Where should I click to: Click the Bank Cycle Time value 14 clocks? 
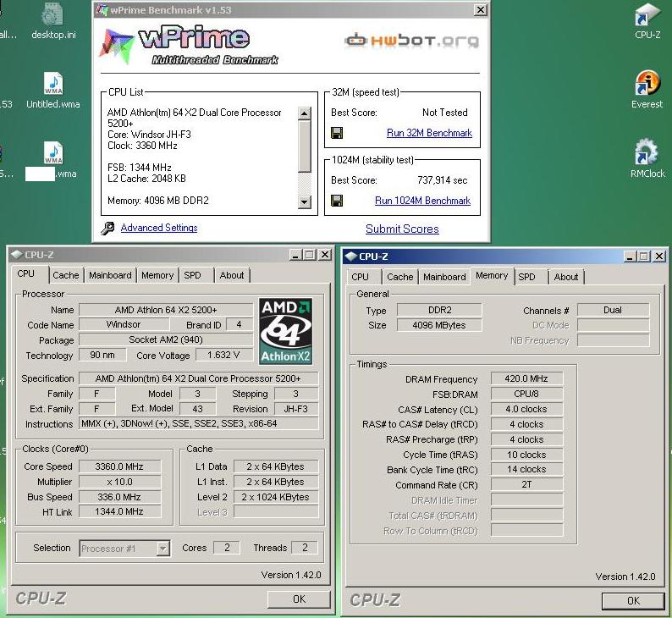pyautogui.click(x=526, y=470)
